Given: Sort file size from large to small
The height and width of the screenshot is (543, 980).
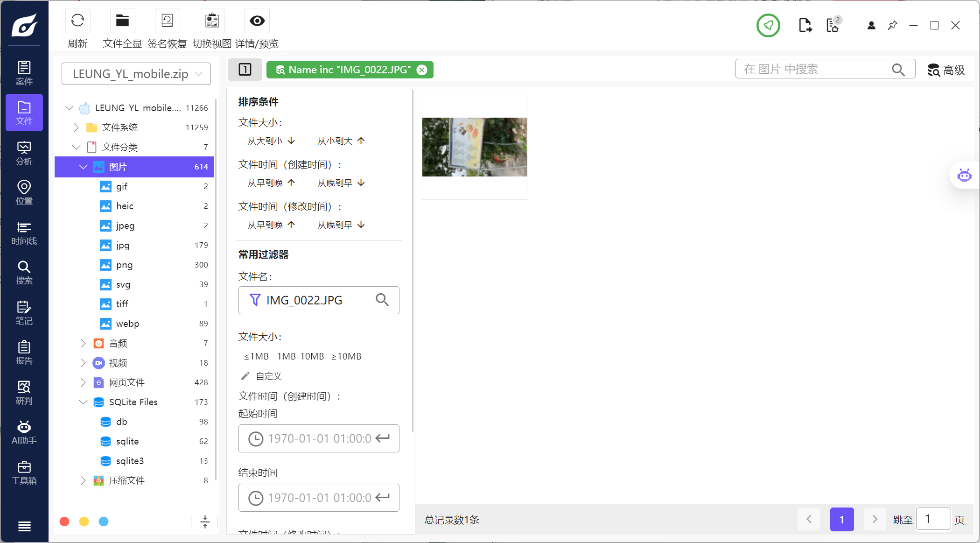Looking at the screenshot, I should tap(271, 141).
